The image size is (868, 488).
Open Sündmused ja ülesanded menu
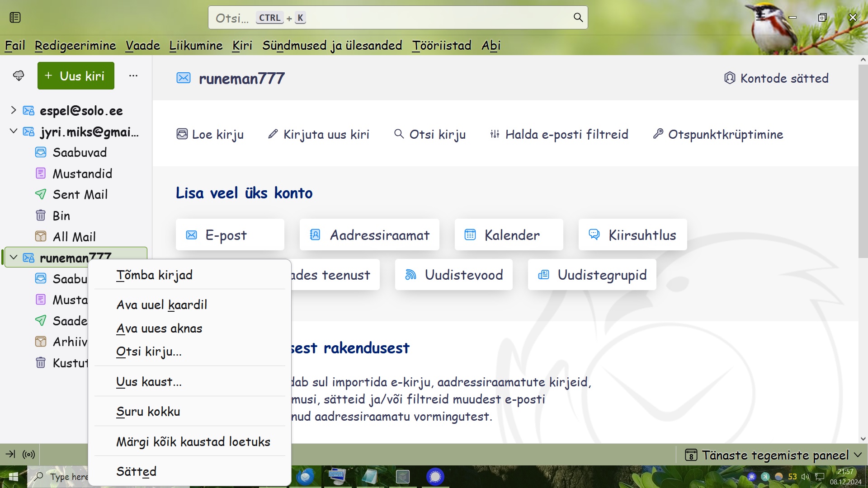332,45
